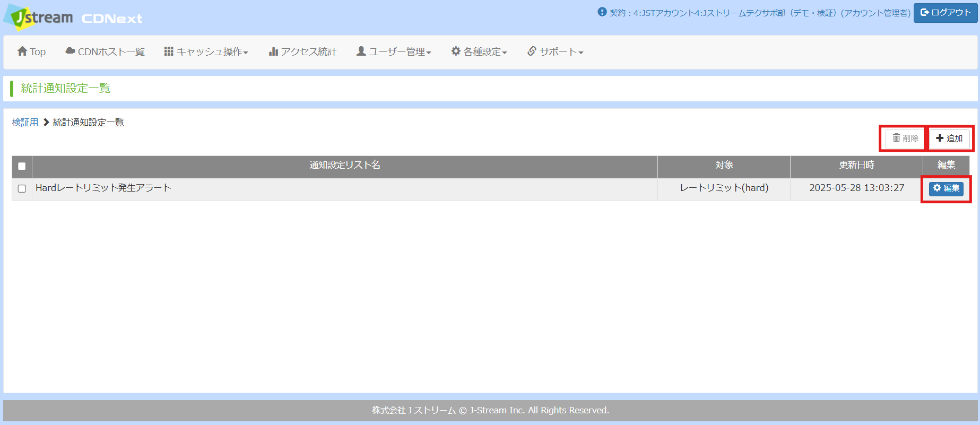Click the Jstream CDNext logo
The height and width of the screenshot is (425, 980).
pyautogui.click(x=74, y=18)
